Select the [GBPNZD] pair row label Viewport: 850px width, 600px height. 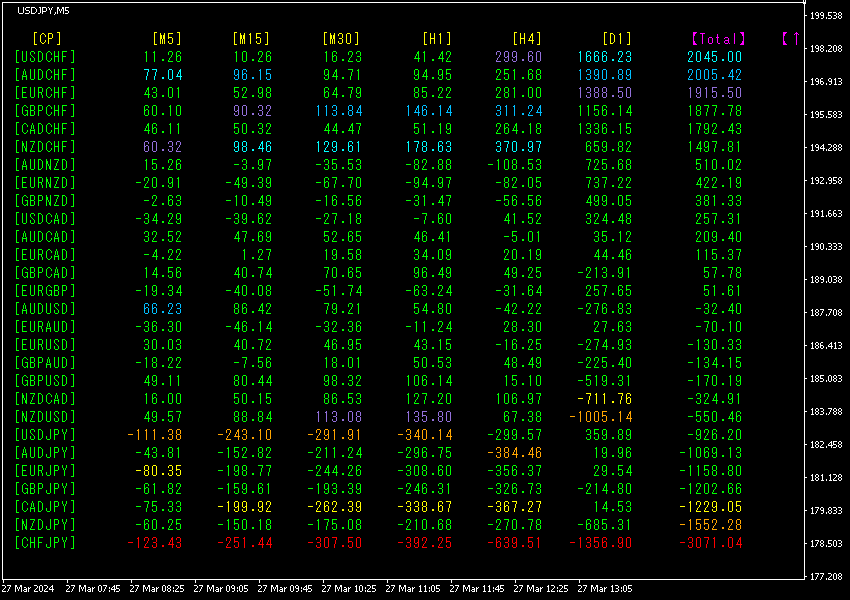[45, 201]
